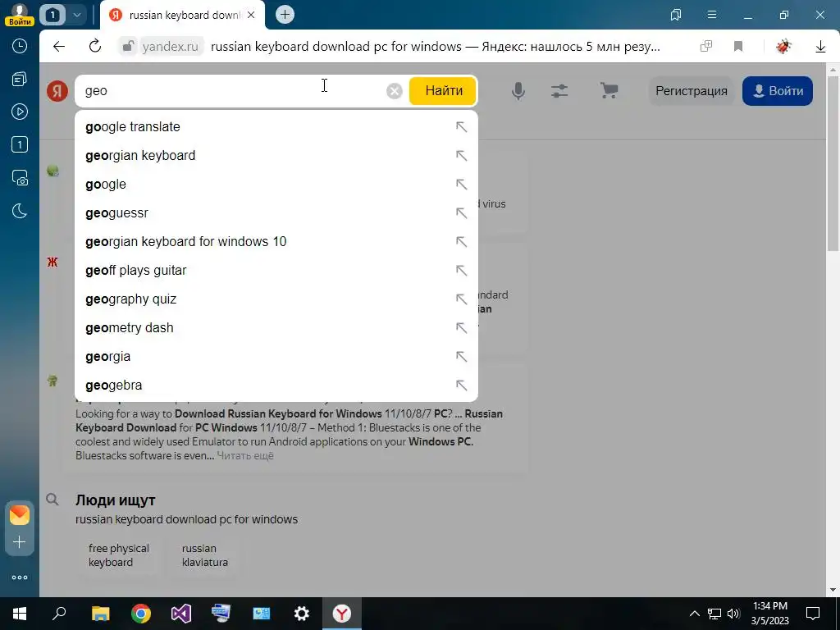840x630 pixels.
Task: Click the free physical keyboard chip
Action: [118, 555]
